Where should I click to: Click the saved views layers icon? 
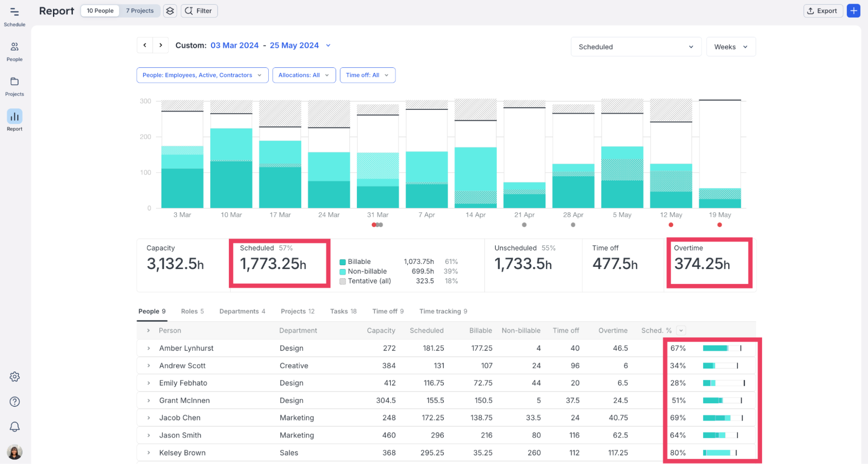pos(170,11)
